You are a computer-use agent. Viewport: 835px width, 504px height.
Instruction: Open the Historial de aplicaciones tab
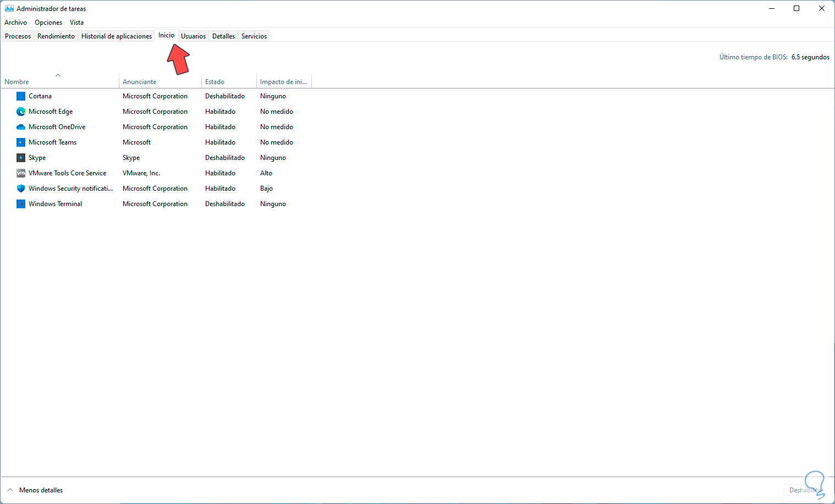coord(117,36)
